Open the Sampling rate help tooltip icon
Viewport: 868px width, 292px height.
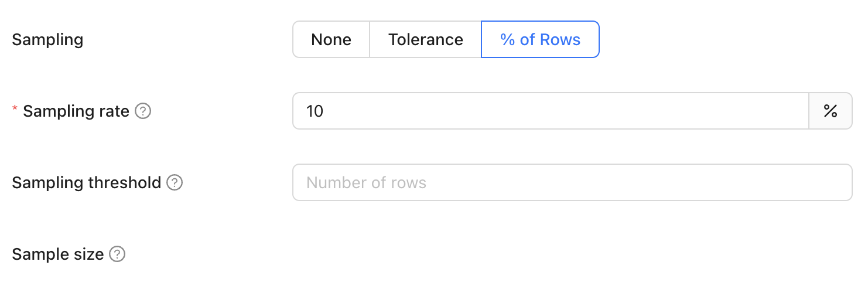pyautogui.click(x=143, y=111)
